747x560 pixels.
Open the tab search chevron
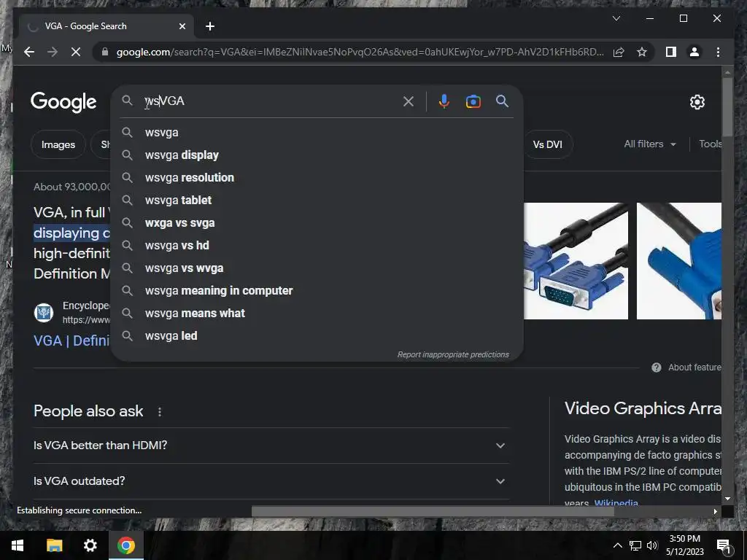pos(616,18)
